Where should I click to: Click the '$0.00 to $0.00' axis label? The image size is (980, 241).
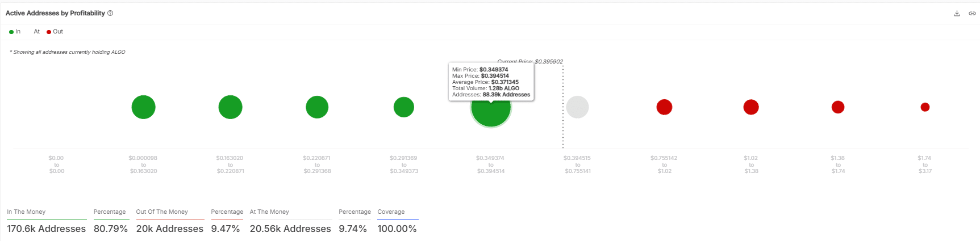56,164
